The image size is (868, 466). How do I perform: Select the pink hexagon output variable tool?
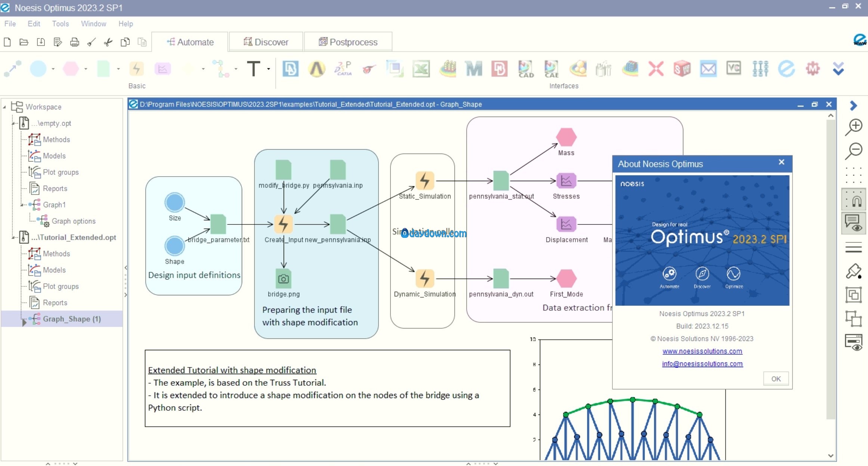(71, 69)
